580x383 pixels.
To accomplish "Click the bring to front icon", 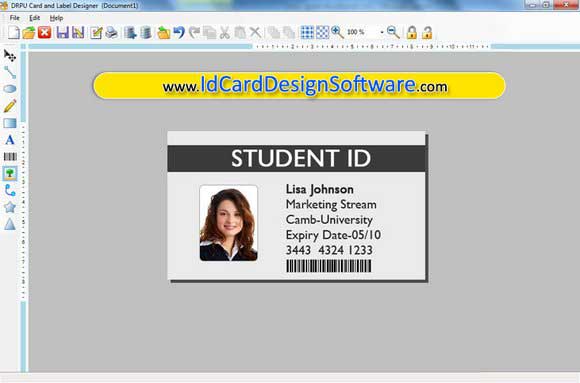I will (274, 33).
